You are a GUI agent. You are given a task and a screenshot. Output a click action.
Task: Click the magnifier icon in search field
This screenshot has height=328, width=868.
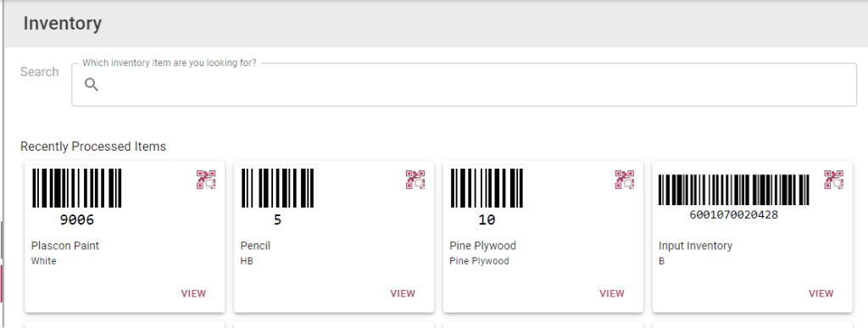[92, 85]
